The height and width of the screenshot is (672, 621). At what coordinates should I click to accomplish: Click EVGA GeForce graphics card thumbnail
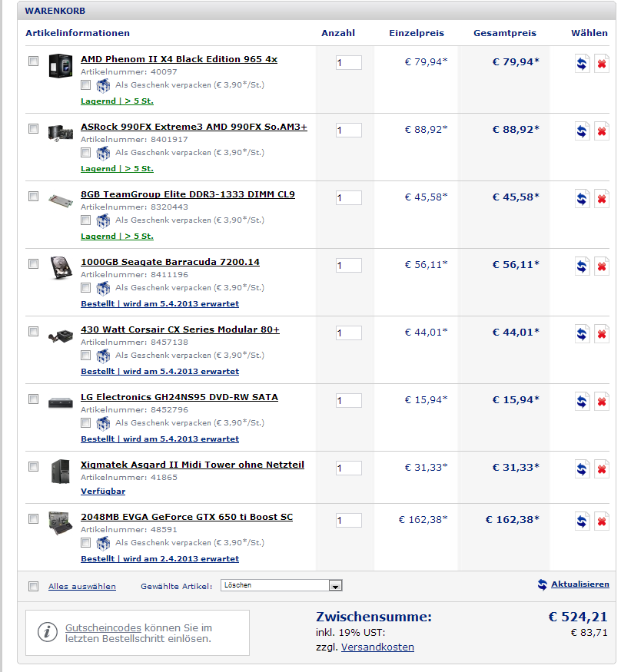(61, 523)
